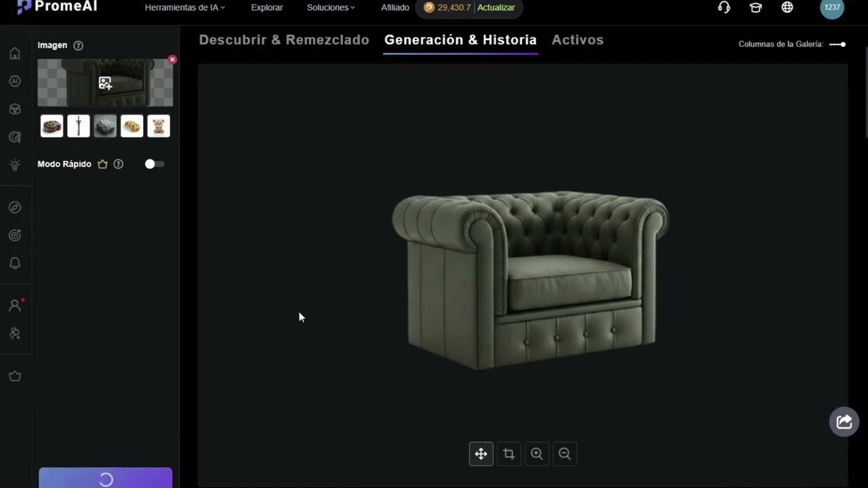
Task: Select the gray rock sample image
Action: coord(105,126)
